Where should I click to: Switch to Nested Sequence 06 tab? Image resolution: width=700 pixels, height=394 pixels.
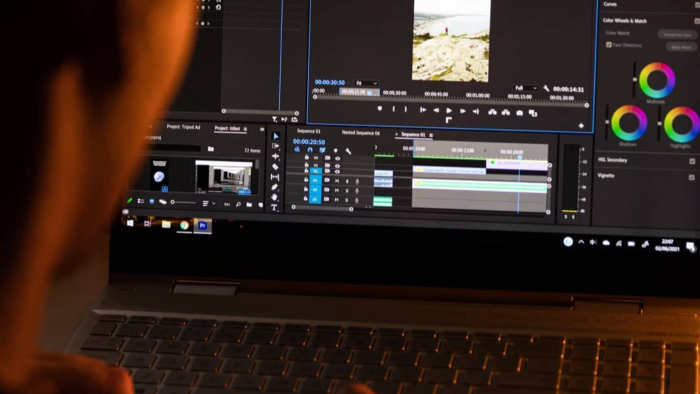click(361, 133)
